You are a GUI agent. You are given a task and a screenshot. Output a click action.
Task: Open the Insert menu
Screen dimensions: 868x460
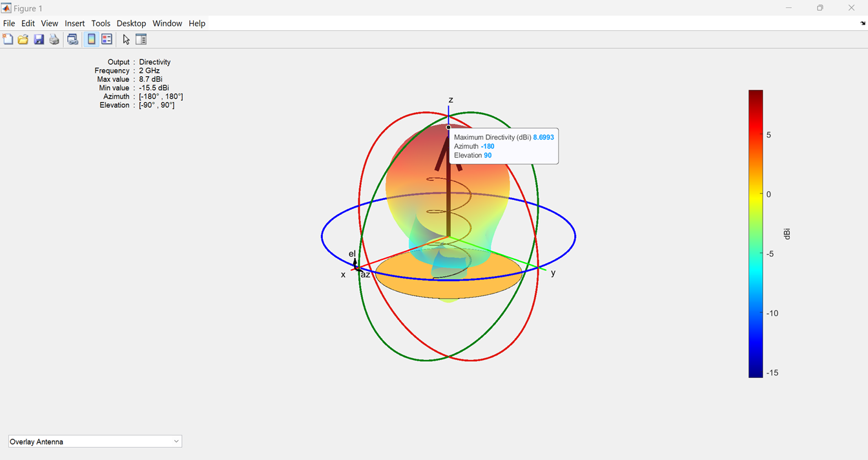(x=74, y=23)
